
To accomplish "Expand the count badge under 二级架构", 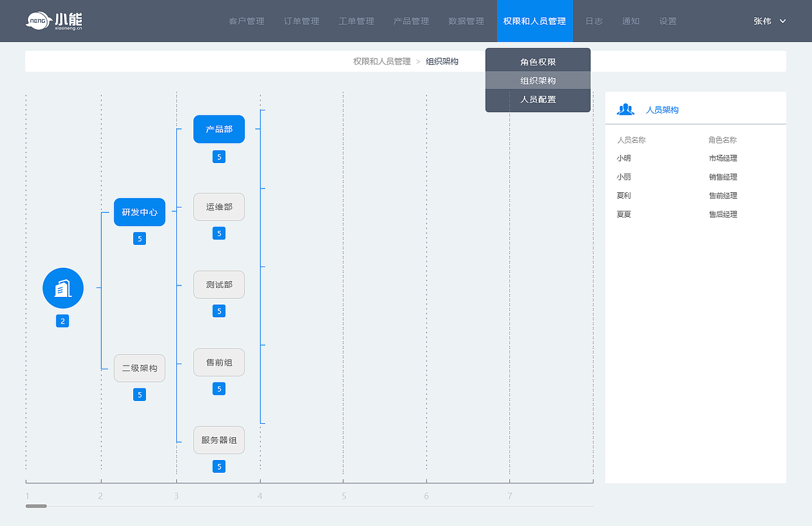I will click(x=140, y=395).
